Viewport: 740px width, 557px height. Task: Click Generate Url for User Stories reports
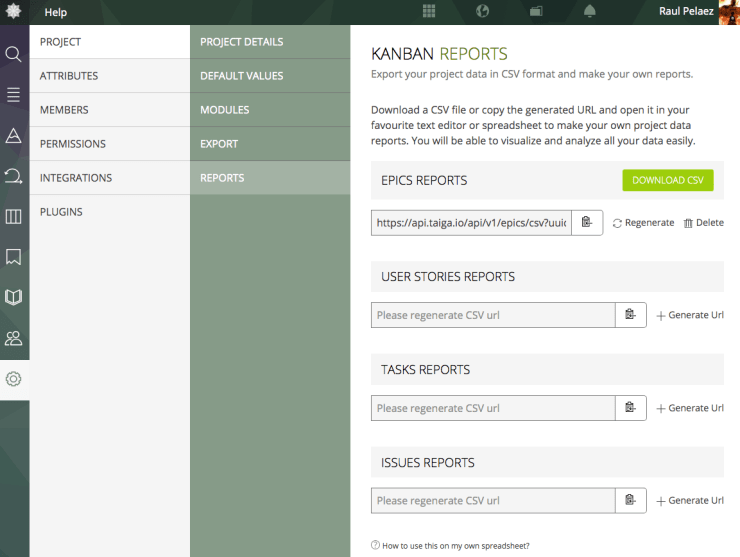pos(690,315)
